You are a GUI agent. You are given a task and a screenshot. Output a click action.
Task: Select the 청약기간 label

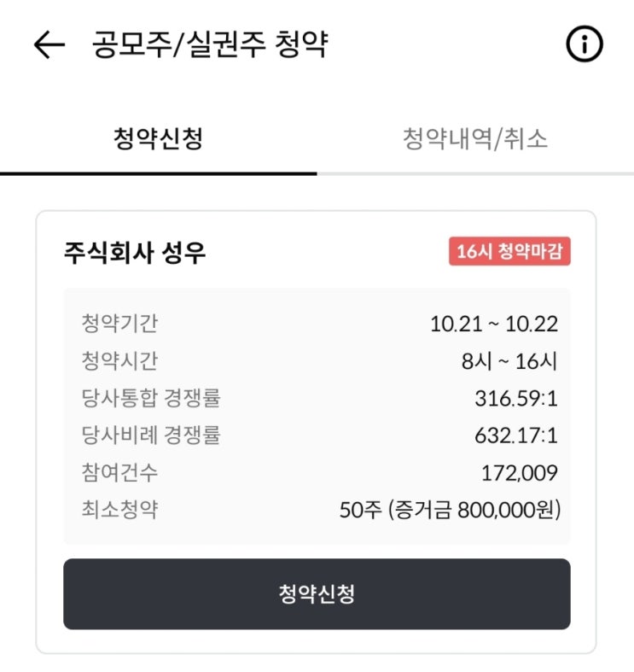click(x=119, y=324)
